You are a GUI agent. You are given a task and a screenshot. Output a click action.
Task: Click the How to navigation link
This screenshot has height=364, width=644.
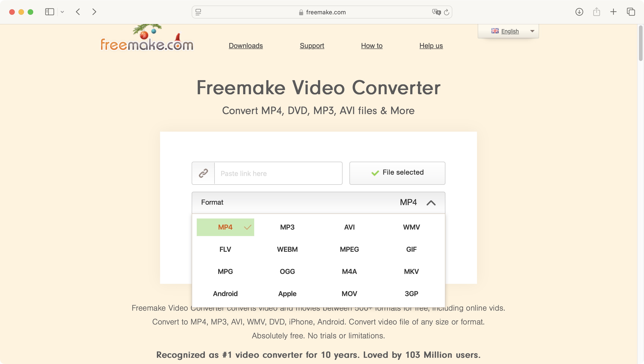click(372, 45)
